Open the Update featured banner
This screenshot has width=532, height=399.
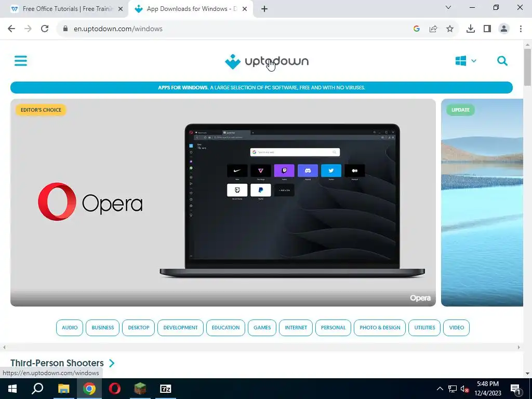[482, 203]
